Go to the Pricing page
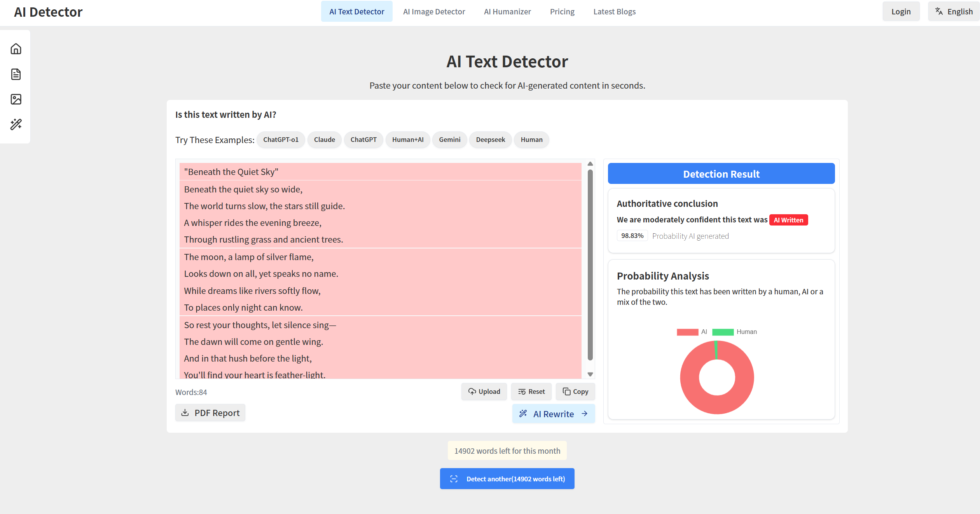The width and height of the screenshot is (980, 514). pyautogui.click(x=562, y=12)
